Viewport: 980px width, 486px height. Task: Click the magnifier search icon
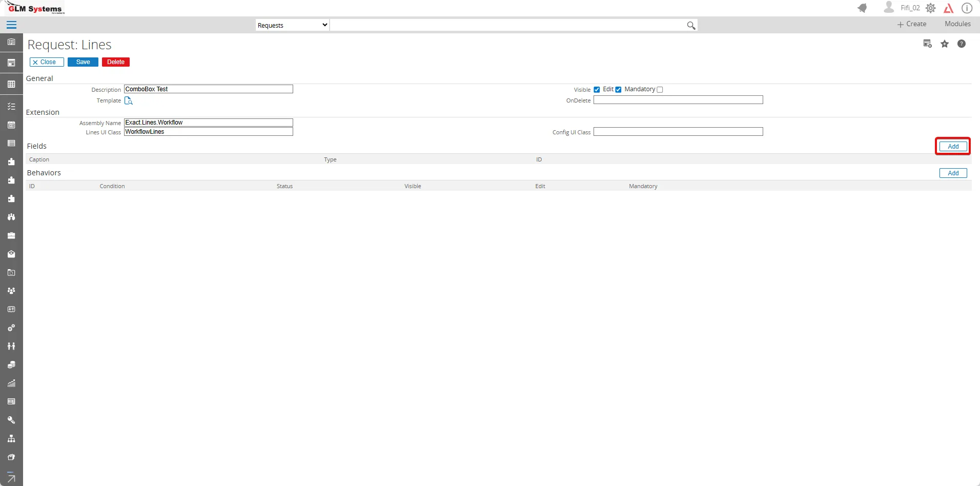691,25
